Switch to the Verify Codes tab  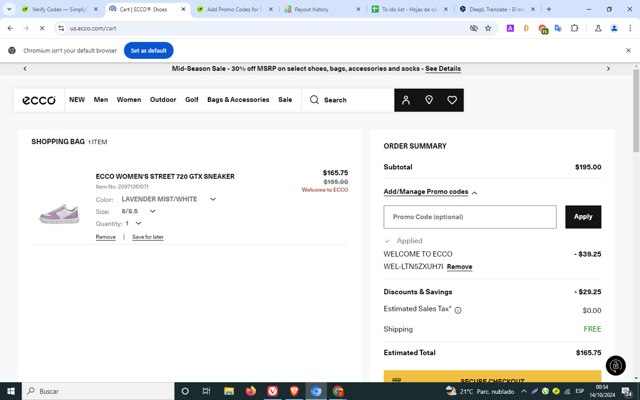(59, 9)
